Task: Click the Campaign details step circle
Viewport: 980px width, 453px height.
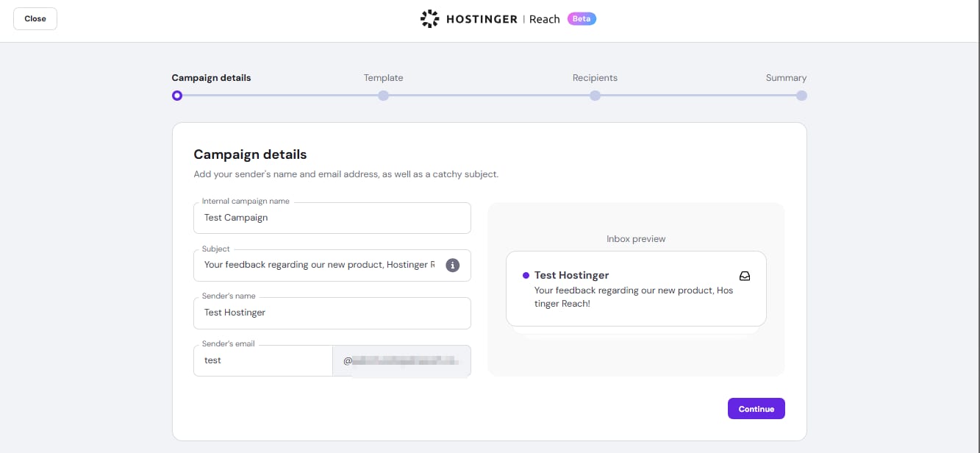Action: 176,96
